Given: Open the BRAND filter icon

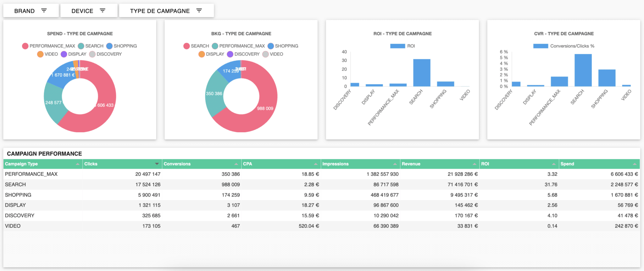Looking at the screenshot, I should (44, 11).
